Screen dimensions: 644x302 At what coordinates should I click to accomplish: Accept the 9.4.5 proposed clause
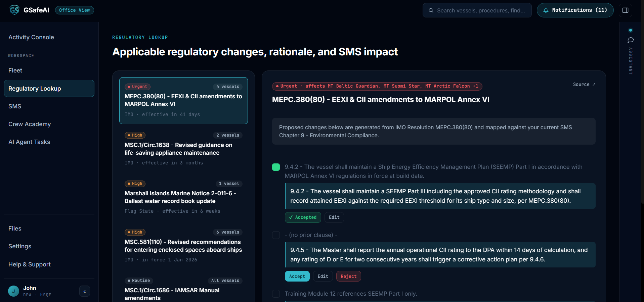297,276
